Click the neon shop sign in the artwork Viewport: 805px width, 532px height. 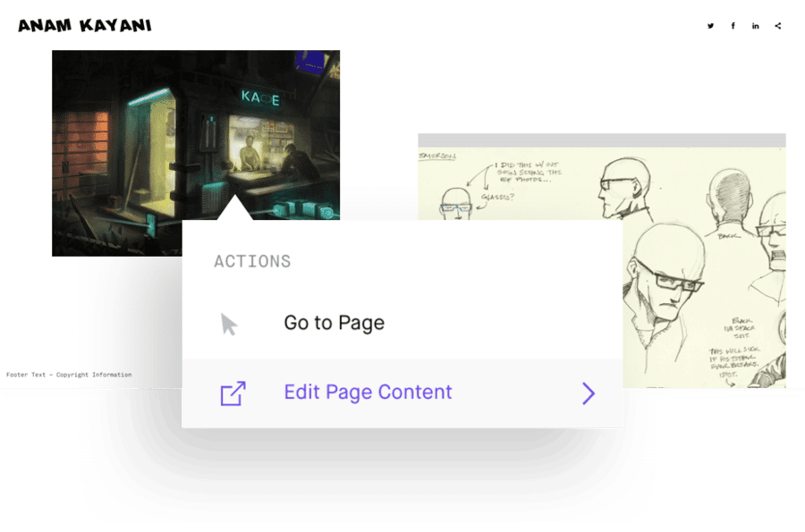(259, 98)
